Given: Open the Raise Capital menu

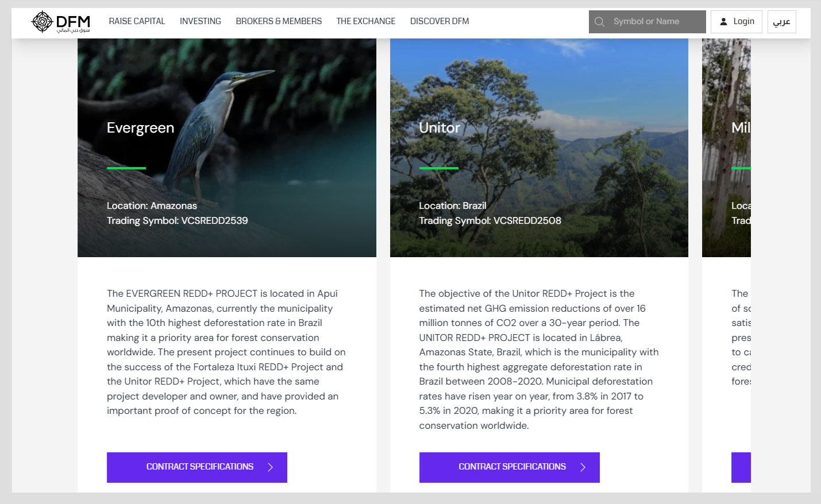Looking at the screenshot, I should click(x=137, y=21).
